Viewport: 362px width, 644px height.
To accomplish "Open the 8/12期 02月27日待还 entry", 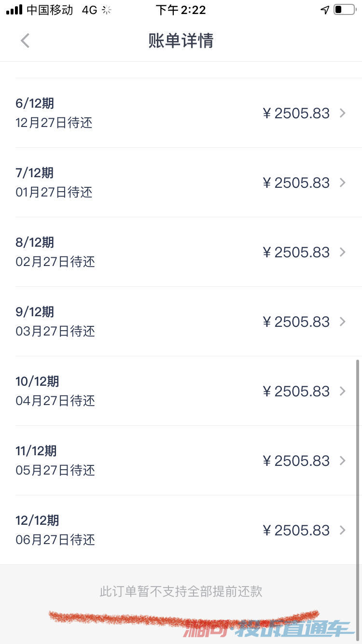I will pyautogui.click(x=181, y=252).
